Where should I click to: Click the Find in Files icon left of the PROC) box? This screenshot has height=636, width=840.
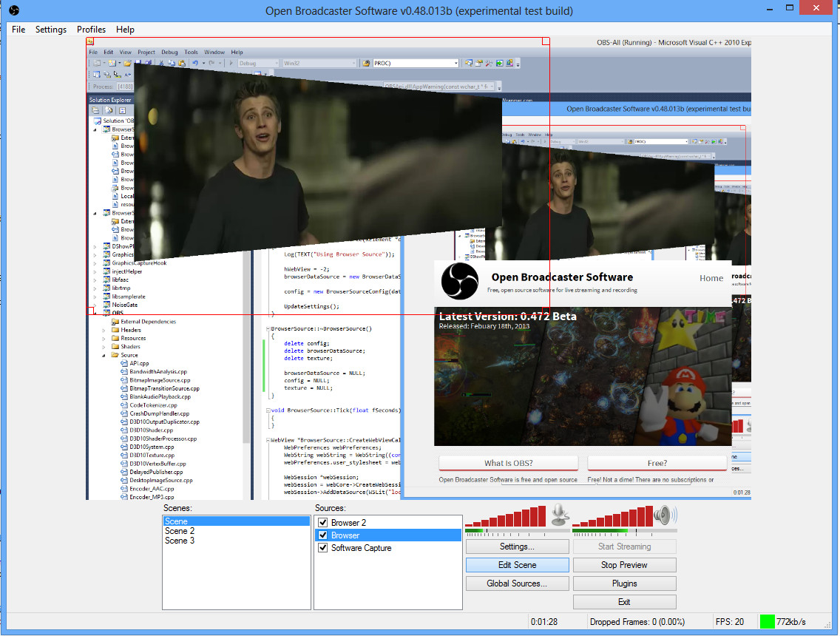(367, 63)
